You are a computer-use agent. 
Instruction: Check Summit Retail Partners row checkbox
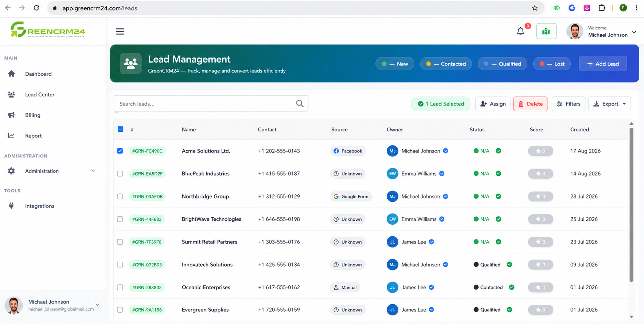pyautogui.click(x=120, y=242)
